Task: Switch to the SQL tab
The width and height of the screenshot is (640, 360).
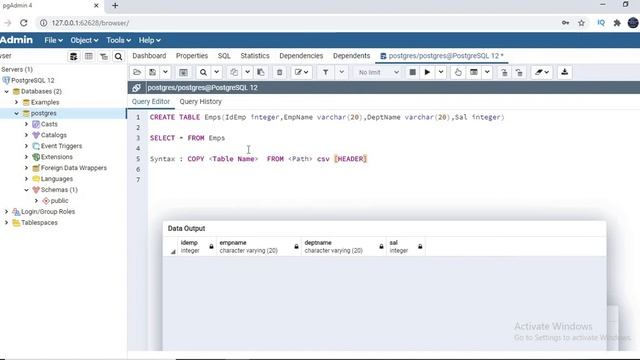Action: [x=224, y=56]
